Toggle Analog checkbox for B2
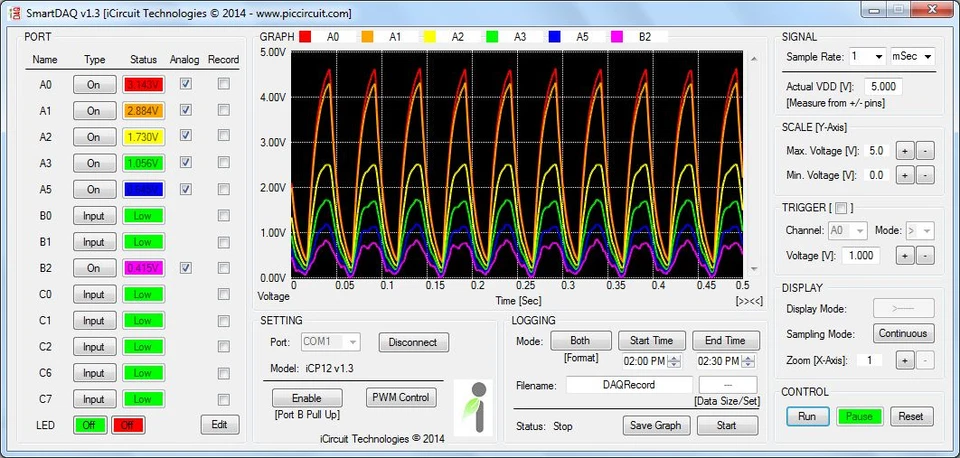The width and height of the screenshot is (960, 458). [x=186, y=268]
